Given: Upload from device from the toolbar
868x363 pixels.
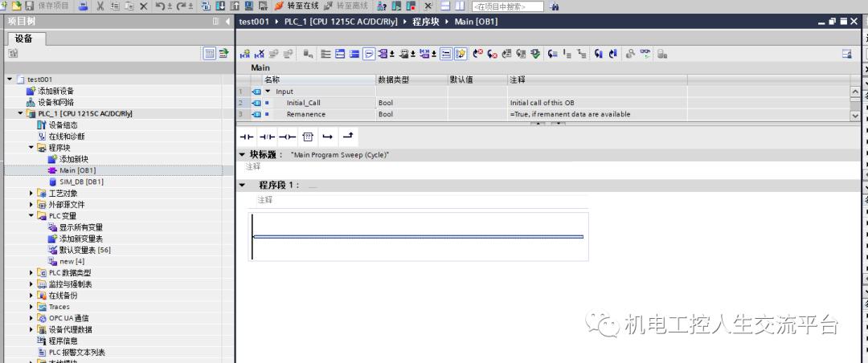Looking at the screenshot, I should tap(235, 6).
